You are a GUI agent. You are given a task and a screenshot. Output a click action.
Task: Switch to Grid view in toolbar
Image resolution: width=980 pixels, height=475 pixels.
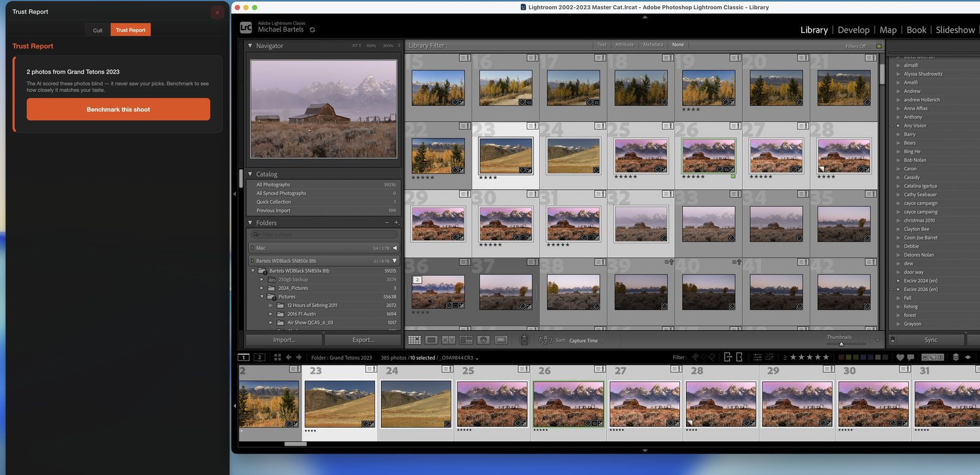415,340
